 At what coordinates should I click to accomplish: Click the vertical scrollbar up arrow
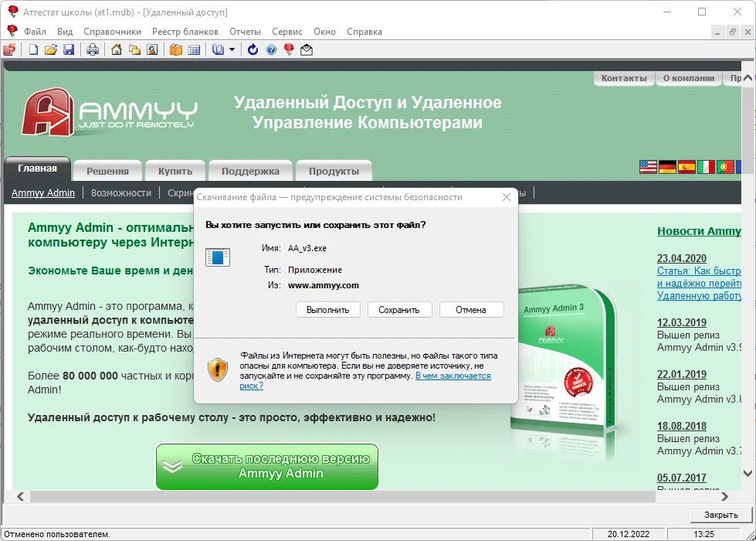[748, 78]
